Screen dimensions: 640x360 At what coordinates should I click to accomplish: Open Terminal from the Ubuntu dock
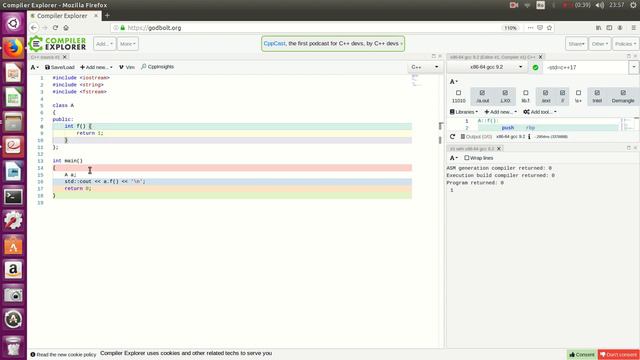pos(13,196)
